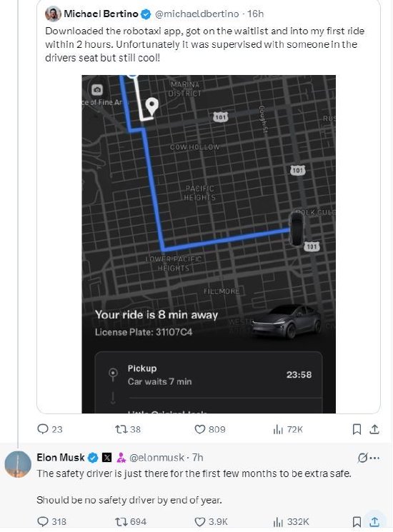This screenshot has height=532, width=393.
Task: Repost Michael Bertino's robotaxi post
Action: [x=128, y=429]
